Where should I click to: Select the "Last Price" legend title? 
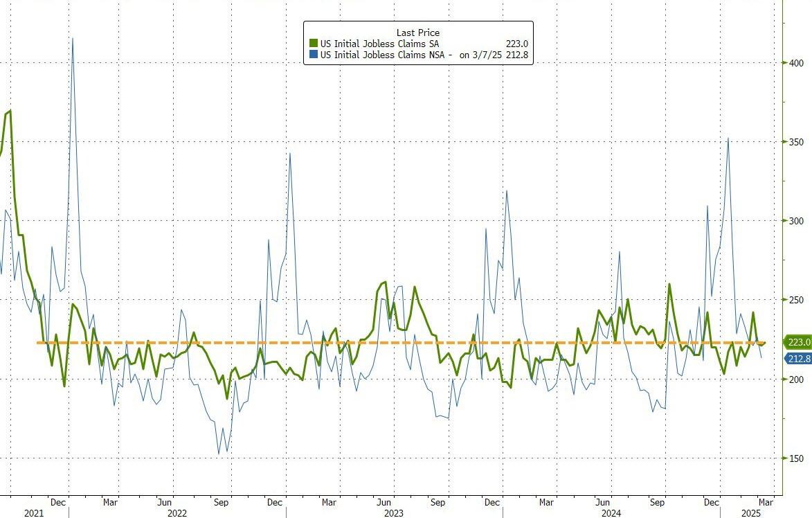coord(417,33)
